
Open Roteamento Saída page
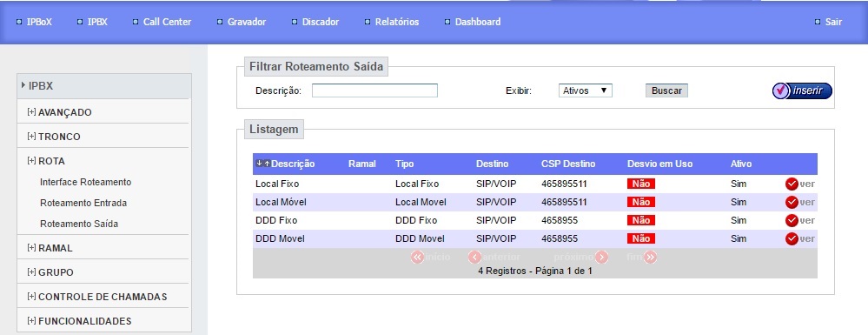pyautogui.click(x=79, y=224)
